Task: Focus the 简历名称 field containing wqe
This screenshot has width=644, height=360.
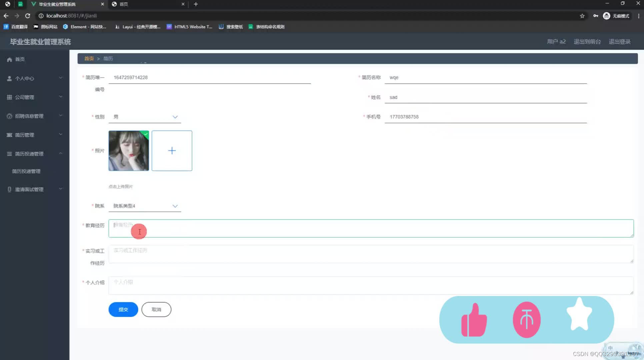Action: click(x=486, y=78)
